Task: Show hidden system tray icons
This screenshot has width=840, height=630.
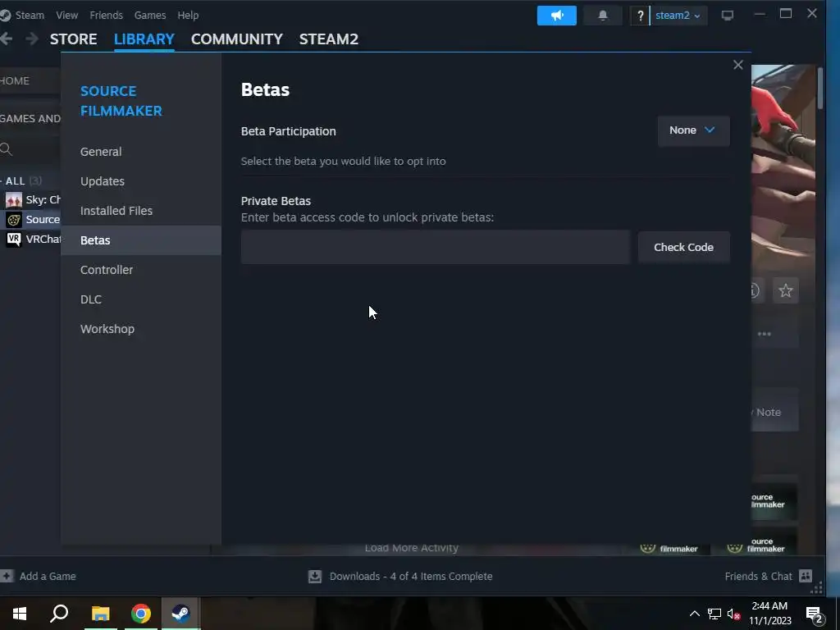Action: coord(694,614)
